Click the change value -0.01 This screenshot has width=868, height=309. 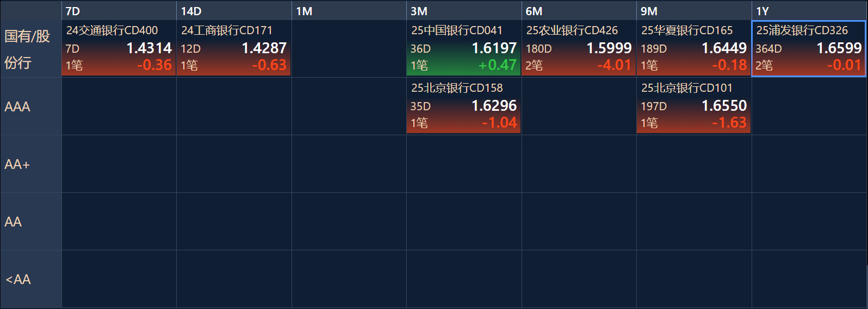pyautogui.click(x=845, y=65)
